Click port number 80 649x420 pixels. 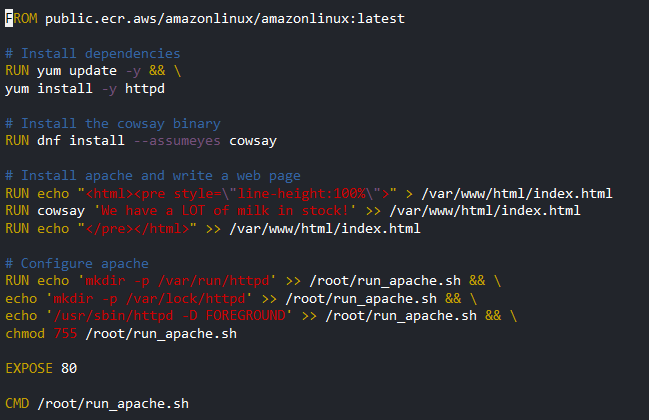coord(69,369)
